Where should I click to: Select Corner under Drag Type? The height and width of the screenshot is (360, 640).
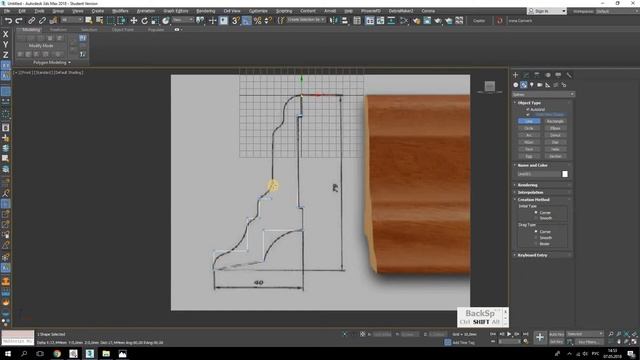pyautogui.click(x=536, y=231)
